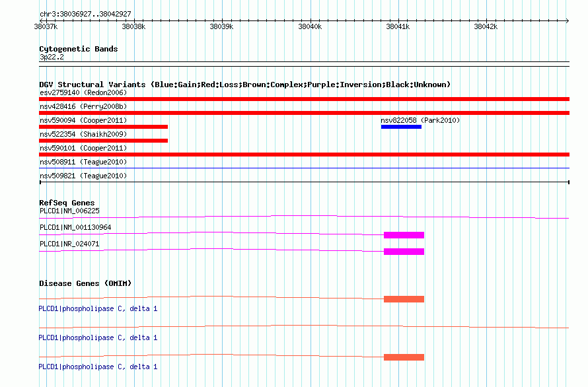Select the nsv590094 short red bar
This screenshot has width=588, height=387.
(104, 127)
